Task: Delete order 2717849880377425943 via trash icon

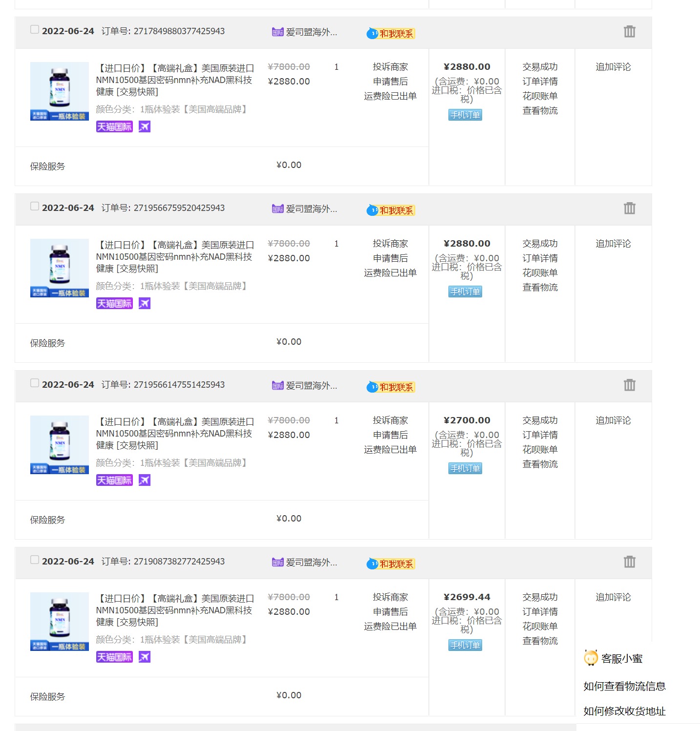Action: click(629, 31)
